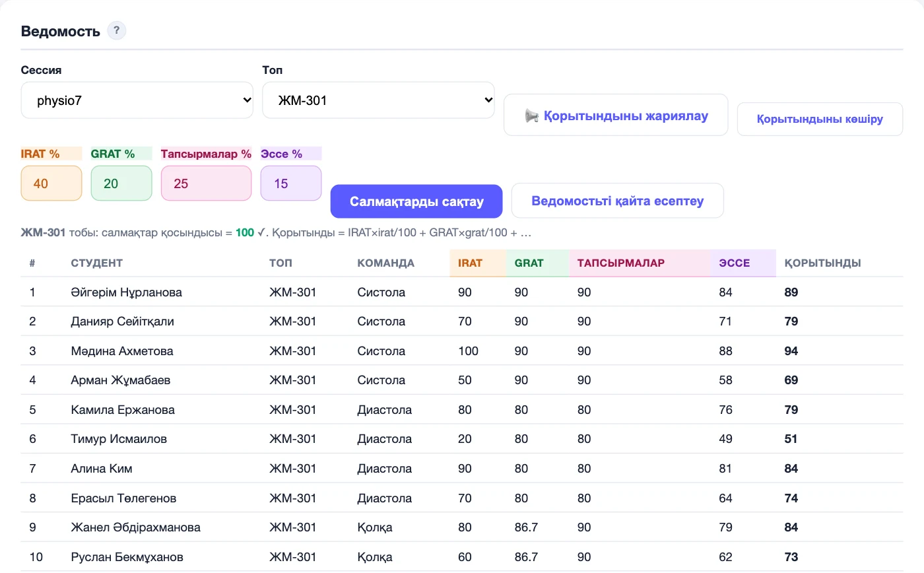
Task: Select student Данияр Сейітқали
Action: pyautogui.click(x=123, y=321)
